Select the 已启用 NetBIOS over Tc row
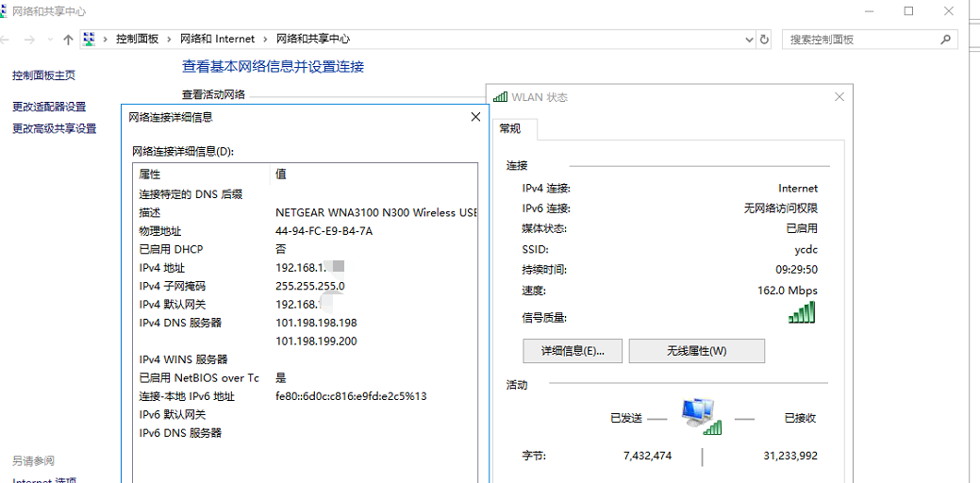Viewport: 980px width, 483px height. tap(306, 377)
